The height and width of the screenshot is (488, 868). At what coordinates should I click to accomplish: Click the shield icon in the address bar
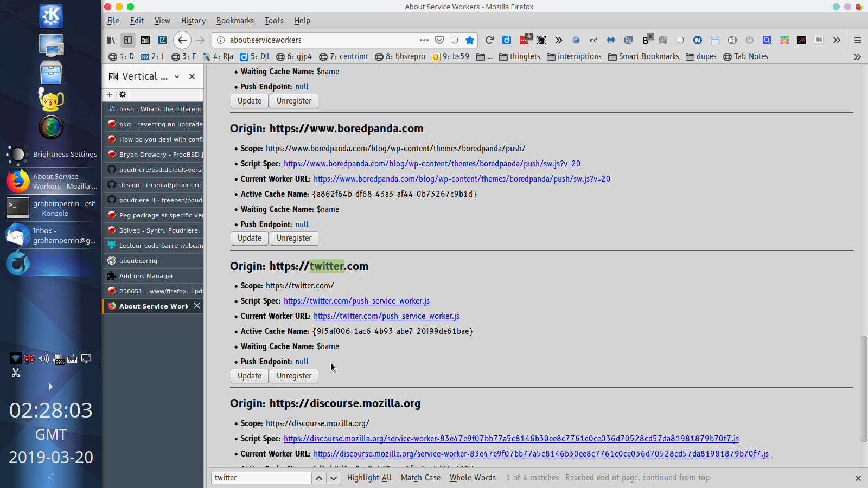(x=439, y=40)
